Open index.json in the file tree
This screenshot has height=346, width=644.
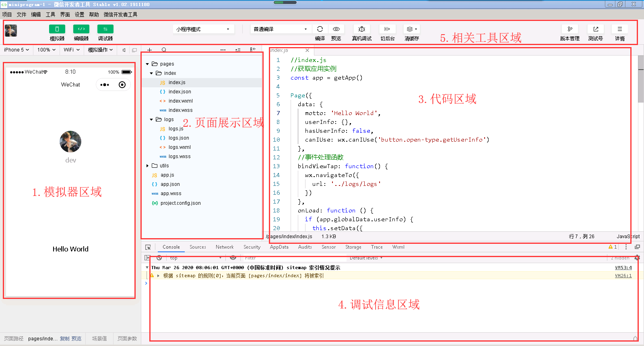pos(180,92)
